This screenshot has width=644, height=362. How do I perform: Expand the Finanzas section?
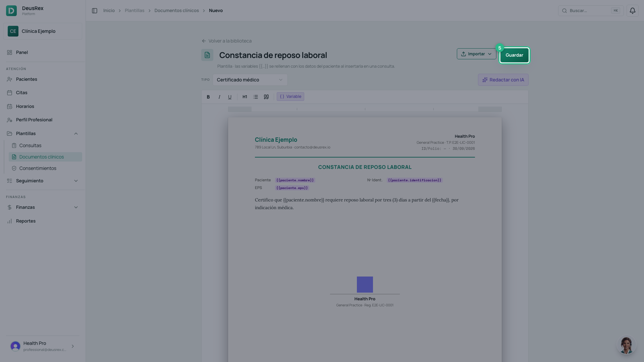coord(43,207)
